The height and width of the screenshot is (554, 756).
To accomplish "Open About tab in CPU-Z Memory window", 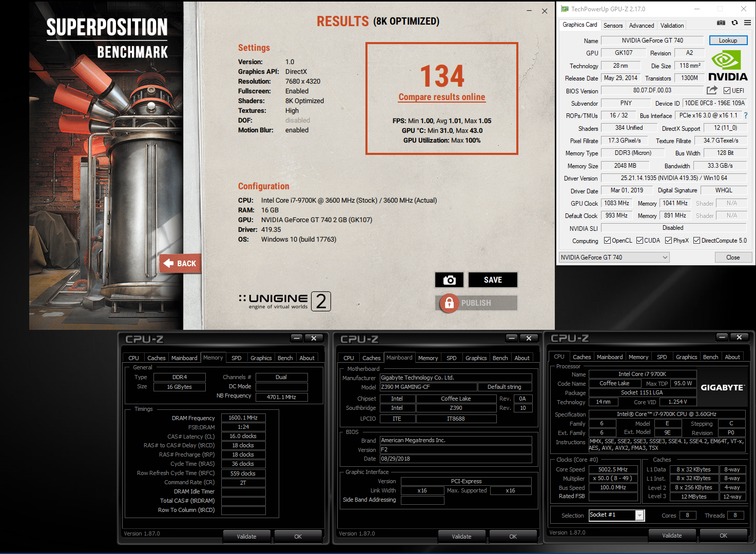I will coord(307,358).
